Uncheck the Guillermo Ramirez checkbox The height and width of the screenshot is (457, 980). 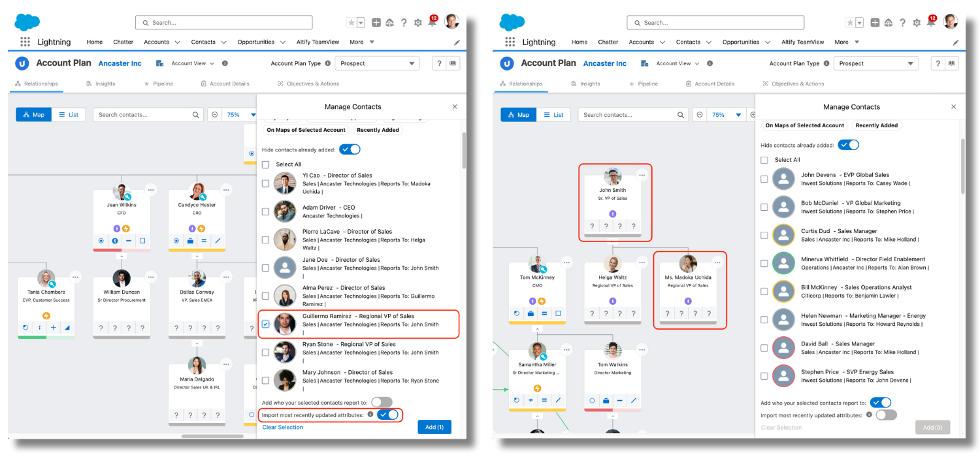coord(266,324)
